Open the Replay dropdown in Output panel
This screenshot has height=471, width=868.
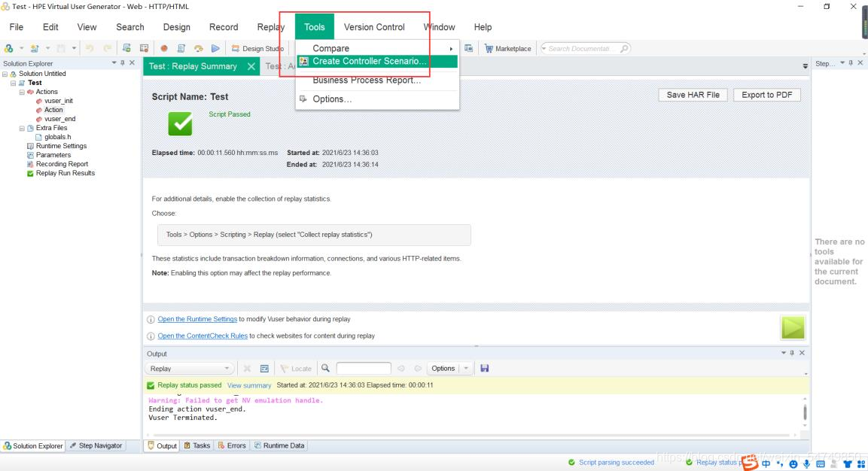tap(189, 369)
